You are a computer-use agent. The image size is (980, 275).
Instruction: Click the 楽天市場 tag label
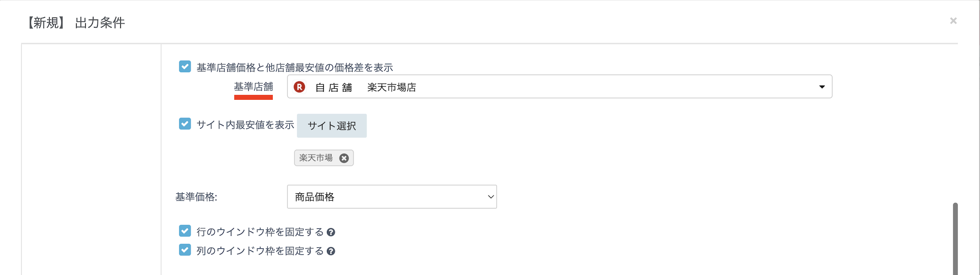point(316,158)
